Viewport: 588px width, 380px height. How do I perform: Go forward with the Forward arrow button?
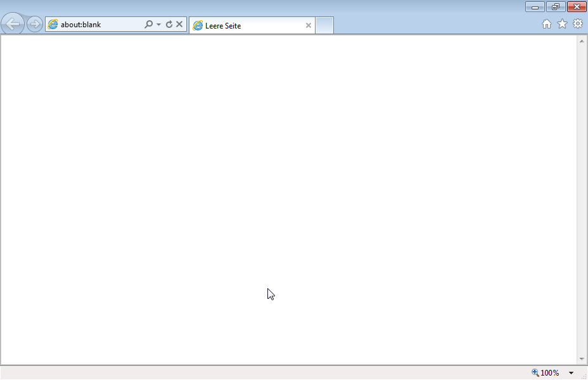[x=34, y=24]
